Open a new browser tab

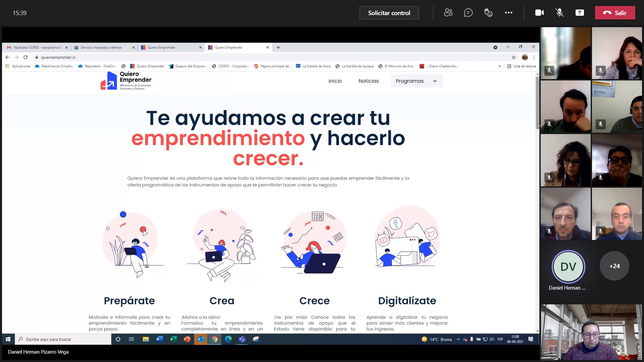(x=278, y=47)
